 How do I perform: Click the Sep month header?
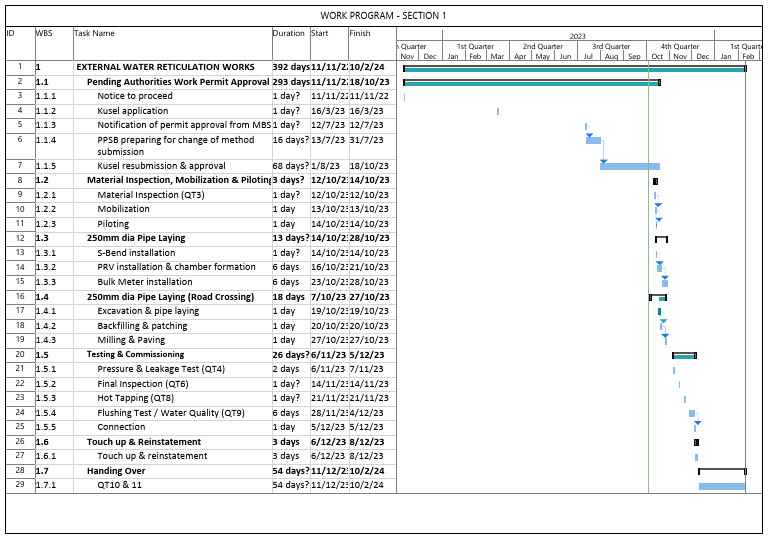(634, 56)
